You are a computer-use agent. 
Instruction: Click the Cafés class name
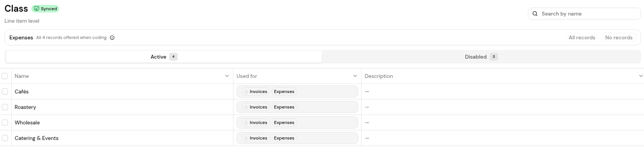(x=22, y=92)
